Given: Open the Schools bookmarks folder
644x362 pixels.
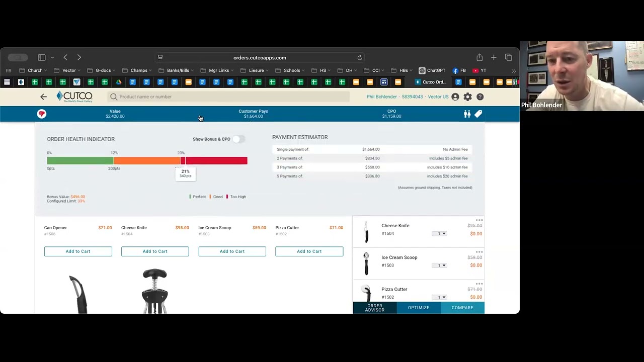Looking at the screenshot, I should [x=290, y=71].
